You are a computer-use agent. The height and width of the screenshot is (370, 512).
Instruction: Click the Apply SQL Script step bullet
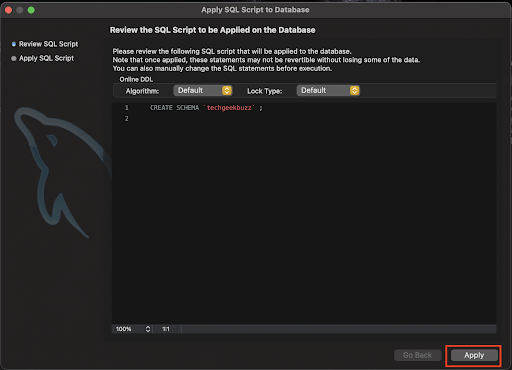pos(14,58)
